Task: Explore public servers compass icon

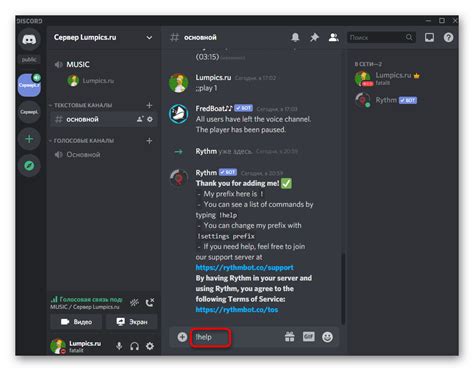Action: (x=29, y=165)
